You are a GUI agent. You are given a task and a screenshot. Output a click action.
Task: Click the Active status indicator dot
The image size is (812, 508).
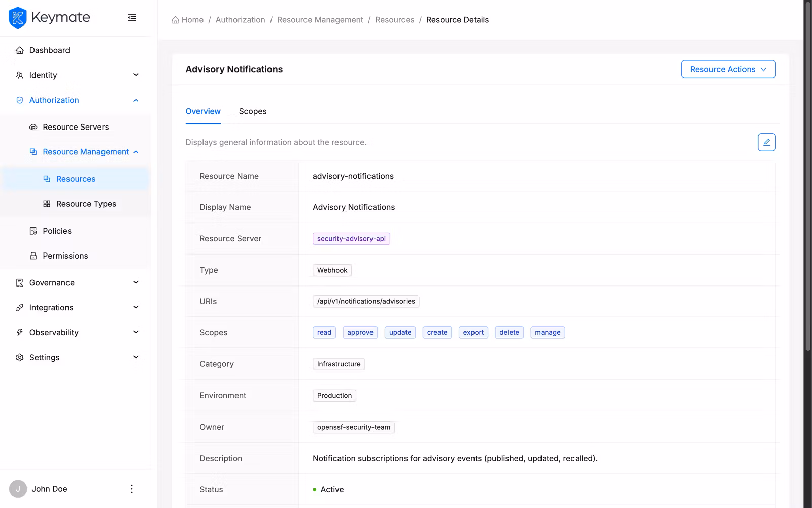(315, 489)
